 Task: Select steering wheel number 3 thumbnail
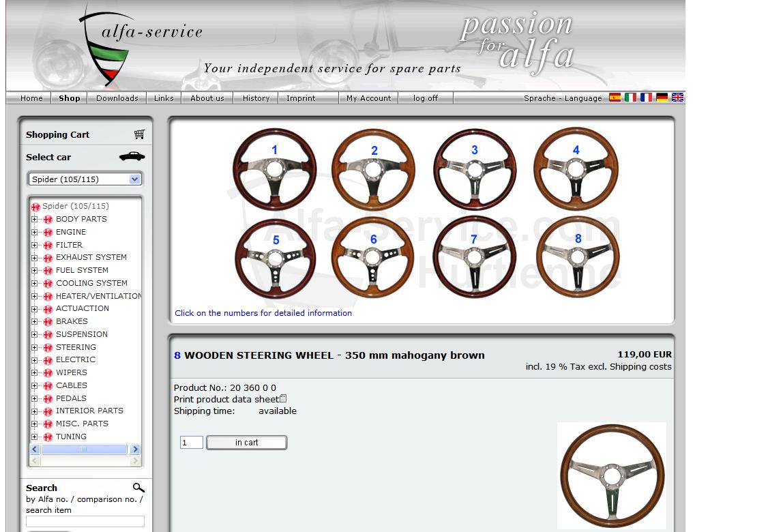(x=475, y=168)
